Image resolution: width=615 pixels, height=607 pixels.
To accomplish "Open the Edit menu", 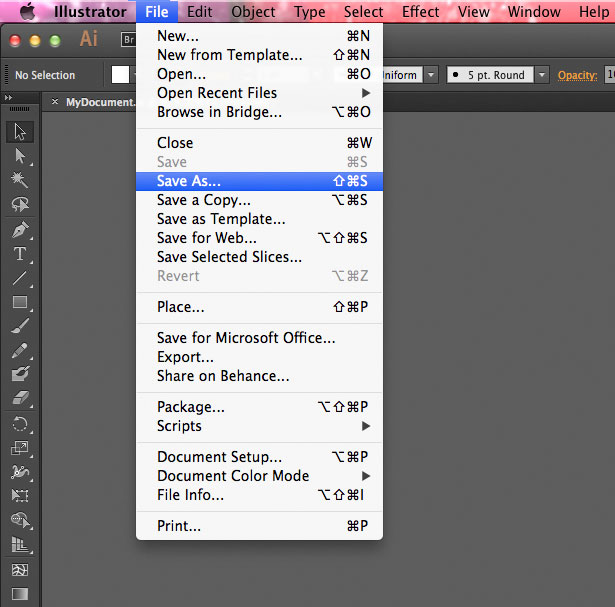I will (x=200, y=12).
